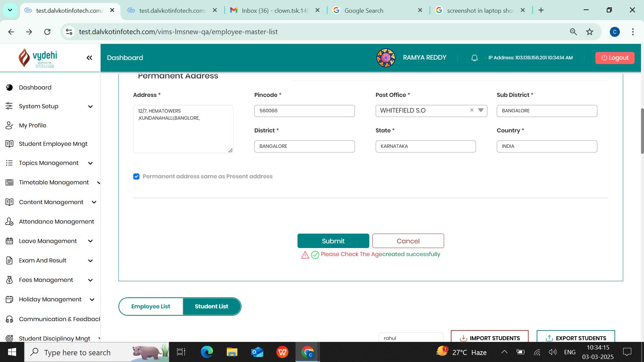Screen dimensions: 644x362
Task: Click the Ramya Reddy profile avatar
Action: coord(386,58)
